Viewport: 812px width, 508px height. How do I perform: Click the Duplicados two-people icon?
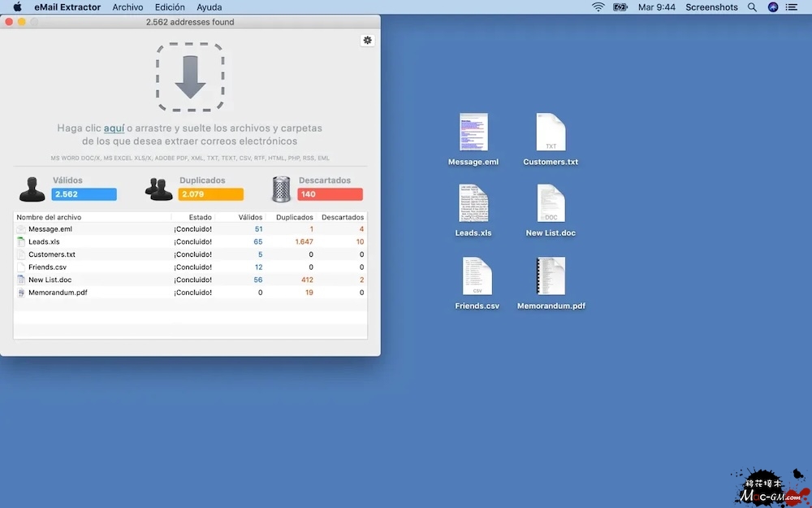(158, 189)
